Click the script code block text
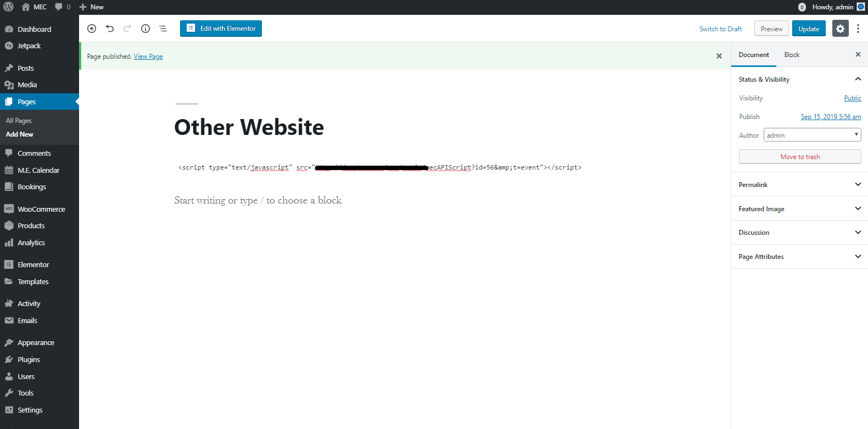This screenshot has height=429, width=868. (380, 167)
